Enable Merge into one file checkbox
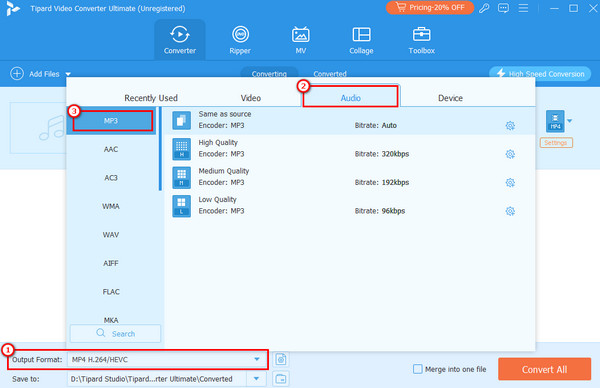This screenshot has width=600, height=388. [418, 369]
